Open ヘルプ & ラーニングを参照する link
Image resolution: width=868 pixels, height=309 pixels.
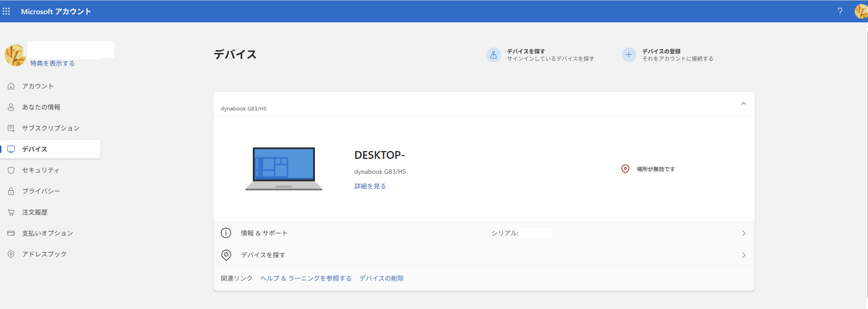(306, 278)
